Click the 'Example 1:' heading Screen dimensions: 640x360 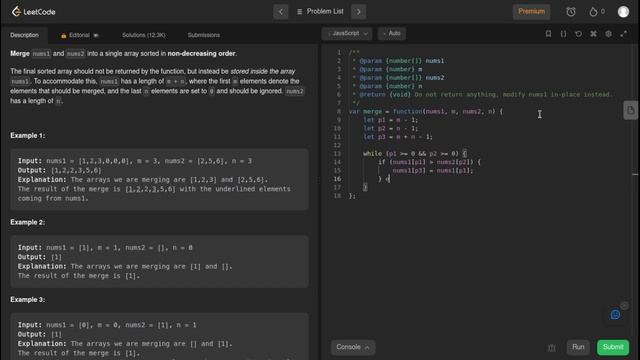point(28,136)
